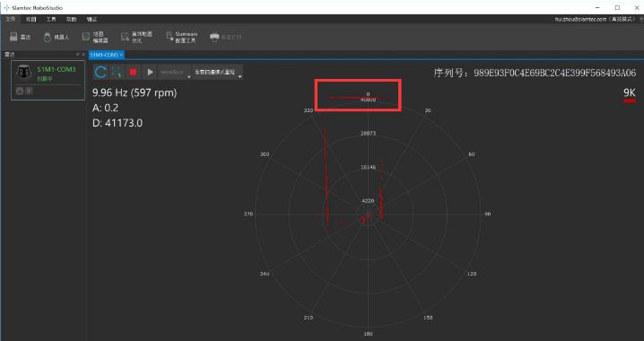Switch to the S1M1-COM3 document tab

(104, 55)
